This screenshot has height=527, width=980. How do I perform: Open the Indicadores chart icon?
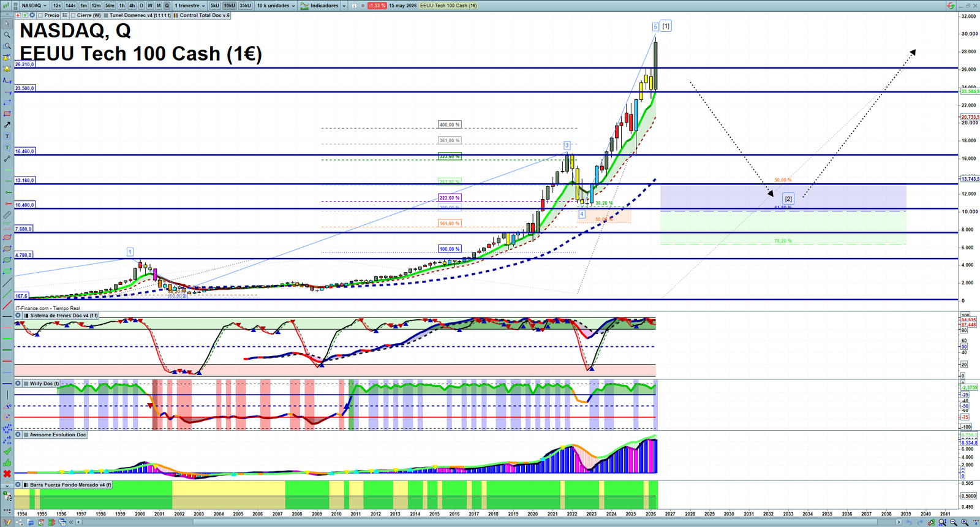coord(304,6)
